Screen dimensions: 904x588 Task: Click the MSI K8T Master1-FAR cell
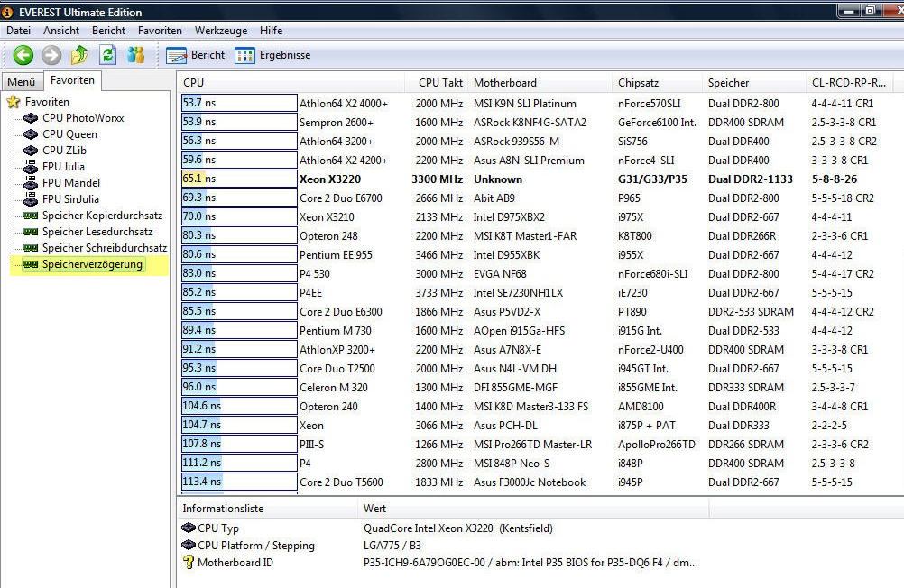coord(525,235)
